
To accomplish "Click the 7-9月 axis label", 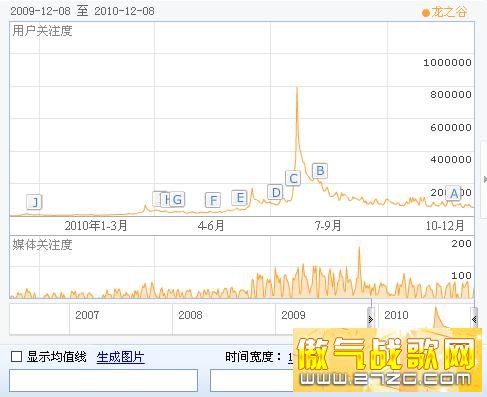I will pos(328,226).
